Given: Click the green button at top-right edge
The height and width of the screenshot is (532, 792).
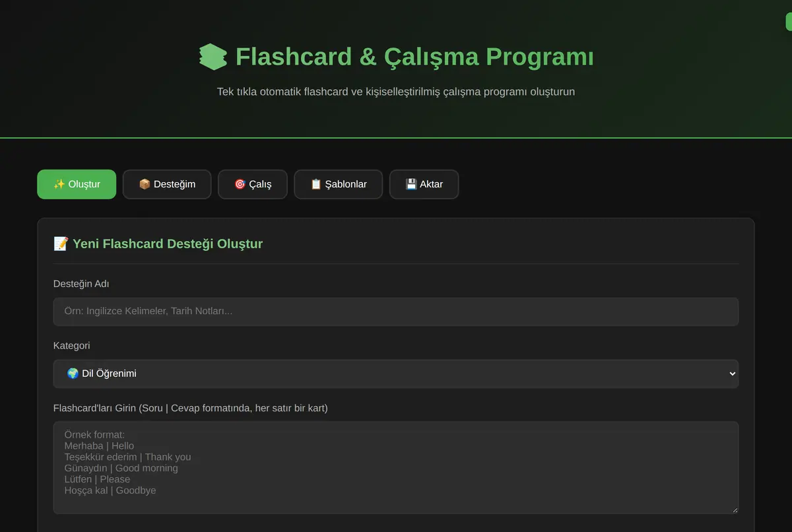Looking at the screenshot, I should coord(789,22).
